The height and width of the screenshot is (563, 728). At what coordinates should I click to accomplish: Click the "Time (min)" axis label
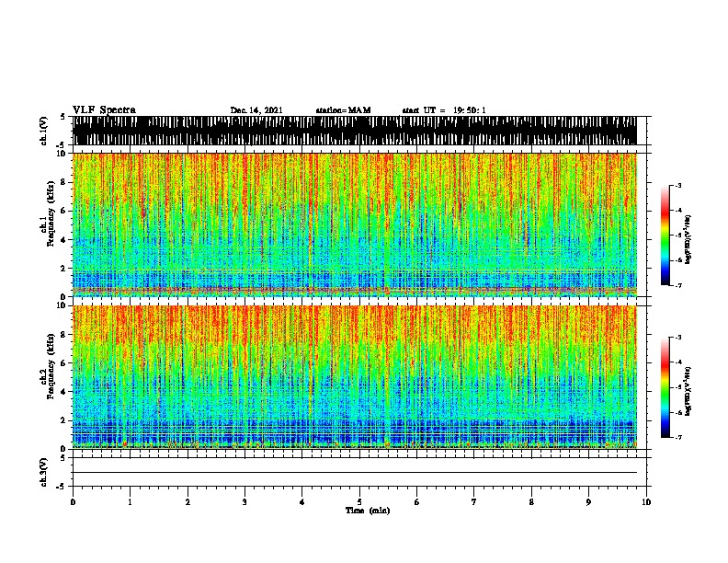coord(368,511)
